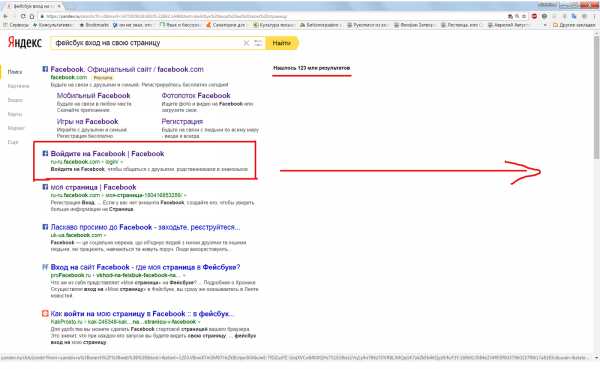The image size is (600, 369).
Task: Switch to Маркет in left sidebar
Action: [16, 128]
